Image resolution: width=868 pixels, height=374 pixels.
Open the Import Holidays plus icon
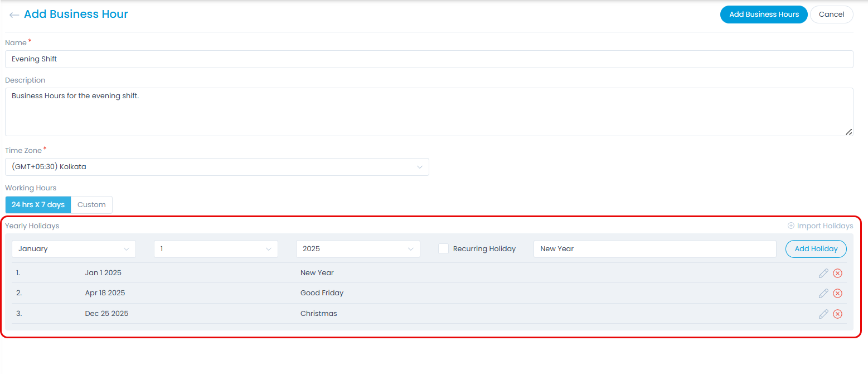[x=791, y=226]
